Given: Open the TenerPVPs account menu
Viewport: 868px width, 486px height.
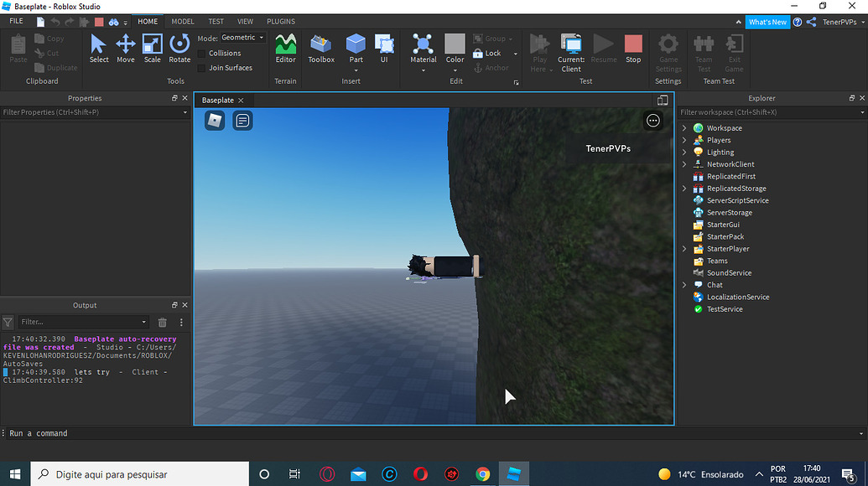Looking at the screenshot, I should pyautogui.click(x=844, y=22).
